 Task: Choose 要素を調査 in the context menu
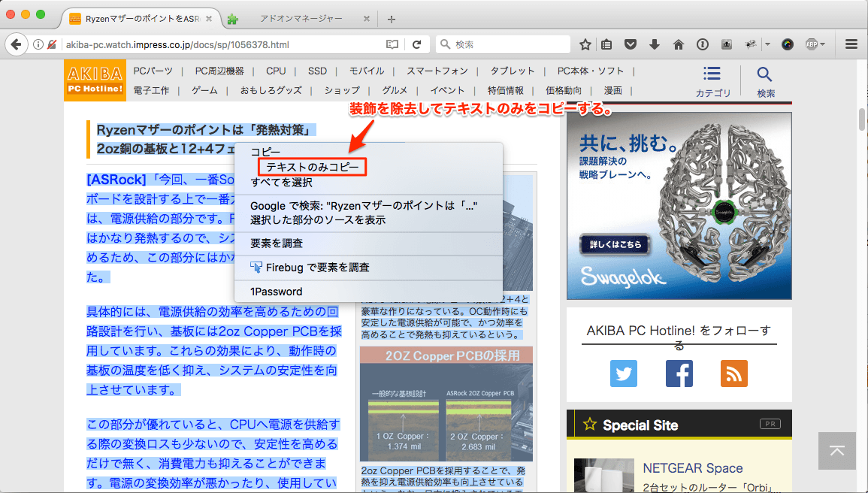(368, 243)
